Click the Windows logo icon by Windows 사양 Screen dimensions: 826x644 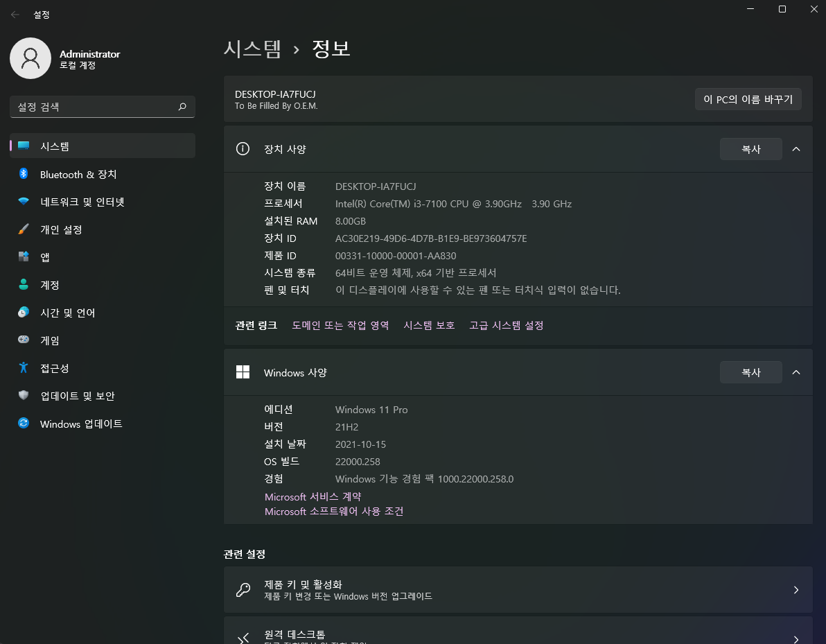point(243,372)
